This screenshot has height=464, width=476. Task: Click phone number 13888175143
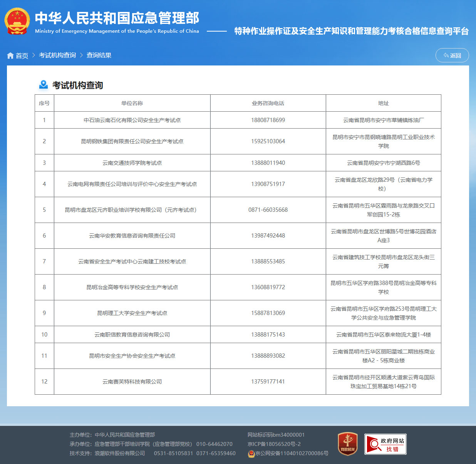coord(268,335)
